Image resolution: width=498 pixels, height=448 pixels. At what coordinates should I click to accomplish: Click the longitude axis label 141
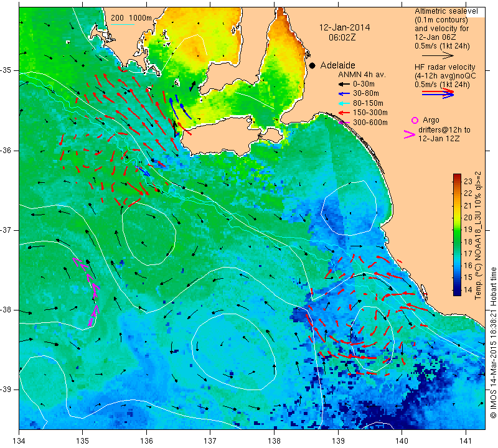[466, 441]
